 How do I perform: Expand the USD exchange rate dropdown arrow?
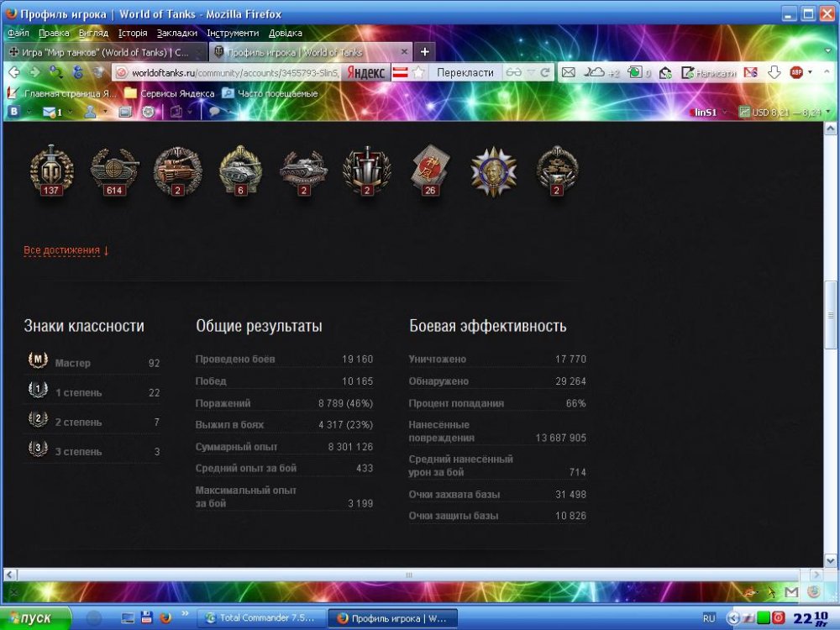828,112
